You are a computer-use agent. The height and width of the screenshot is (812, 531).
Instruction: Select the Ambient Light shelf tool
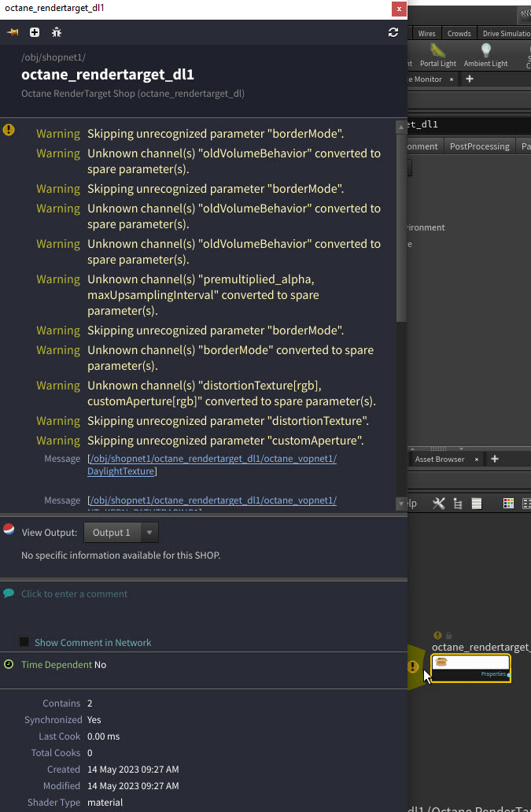click(485, 55)
